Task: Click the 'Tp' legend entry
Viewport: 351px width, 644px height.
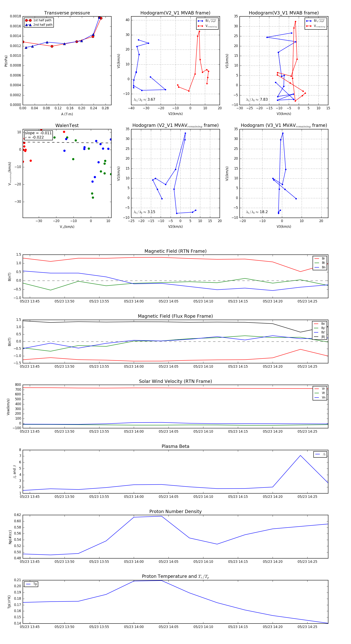Action: point(31,584)
